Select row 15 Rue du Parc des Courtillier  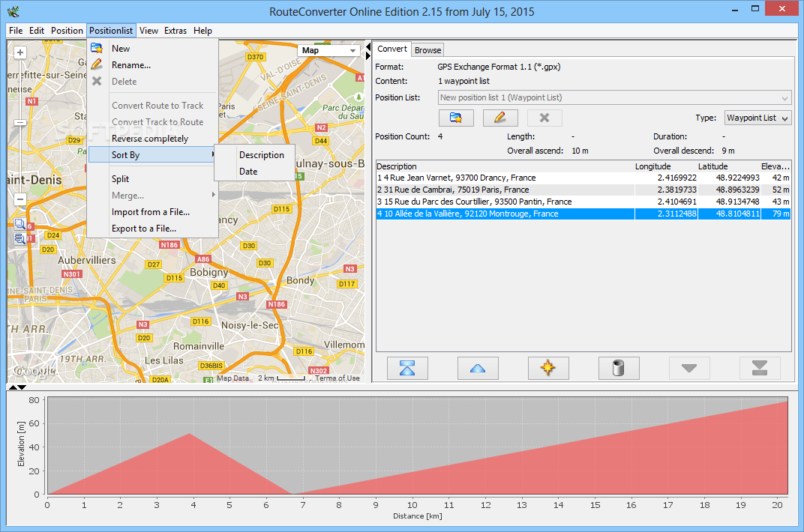[x=583, y=202]
